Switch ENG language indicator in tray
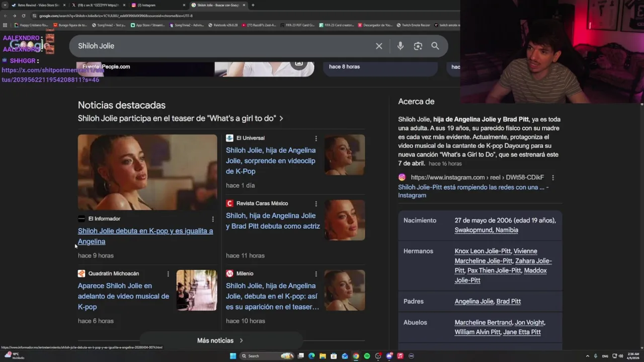Viewport: 644px width, 362px height. [x=605, y=356]
